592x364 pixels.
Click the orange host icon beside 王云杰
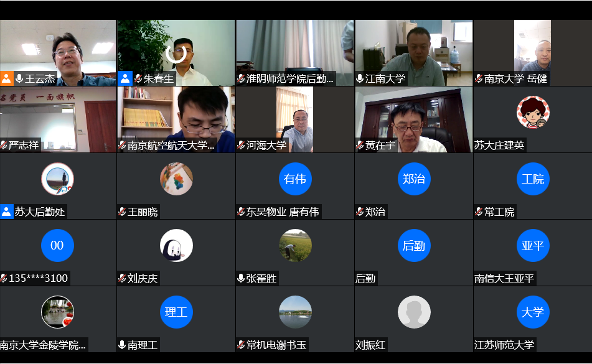pos(6,78)
